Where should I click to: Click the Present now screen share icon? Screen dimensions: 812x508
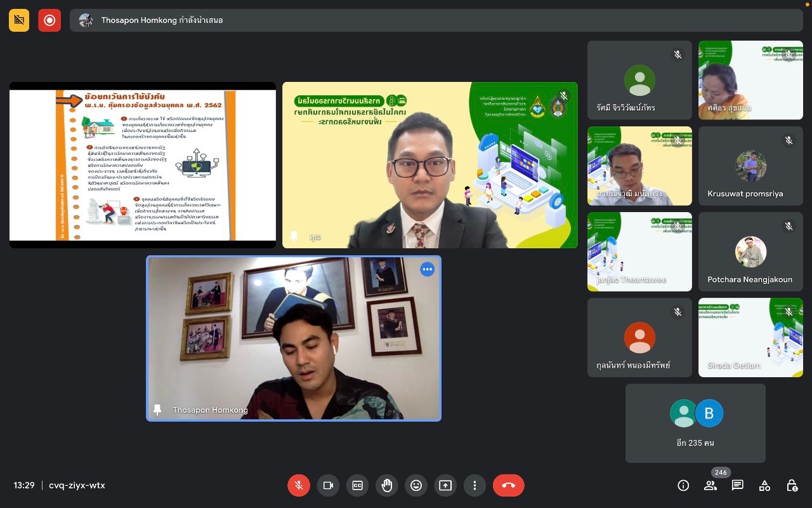coord(445,485)
